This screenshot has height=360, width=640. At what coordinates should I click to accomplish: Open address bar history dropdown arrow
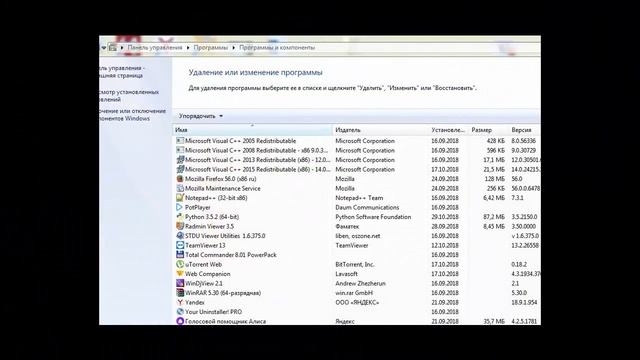tap(104, 47)
